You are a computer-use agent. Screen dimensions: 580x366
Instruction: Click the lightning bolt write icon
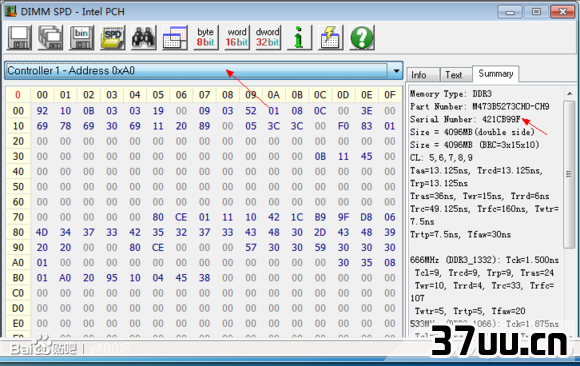click(330, 37)
